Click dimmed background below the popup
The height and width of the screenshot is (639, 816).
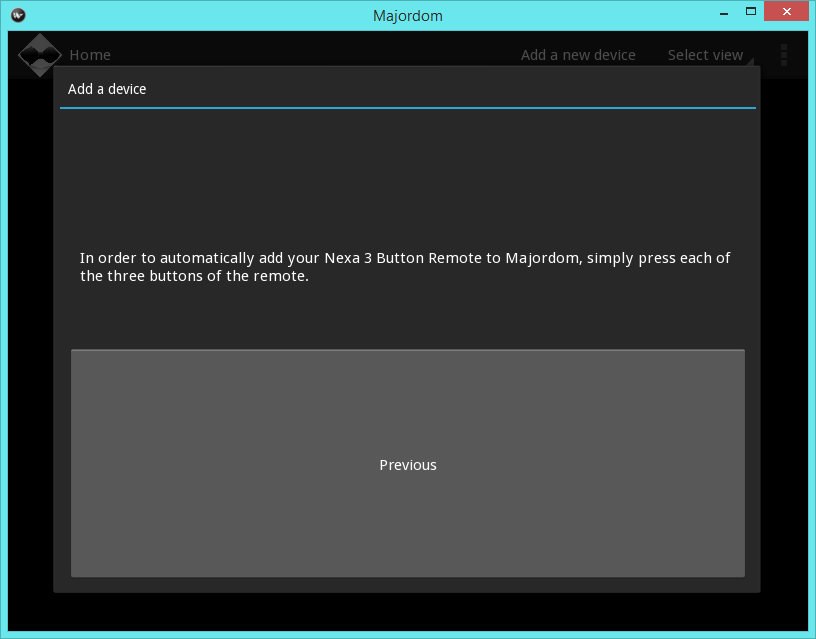(x=407, y=612)
